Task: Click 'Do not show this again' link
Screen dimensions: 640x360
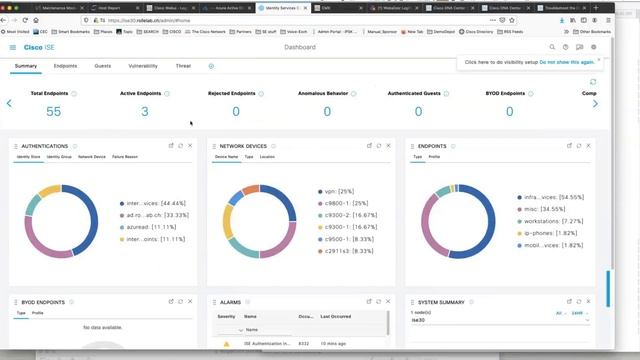Action: pos(567,62)
